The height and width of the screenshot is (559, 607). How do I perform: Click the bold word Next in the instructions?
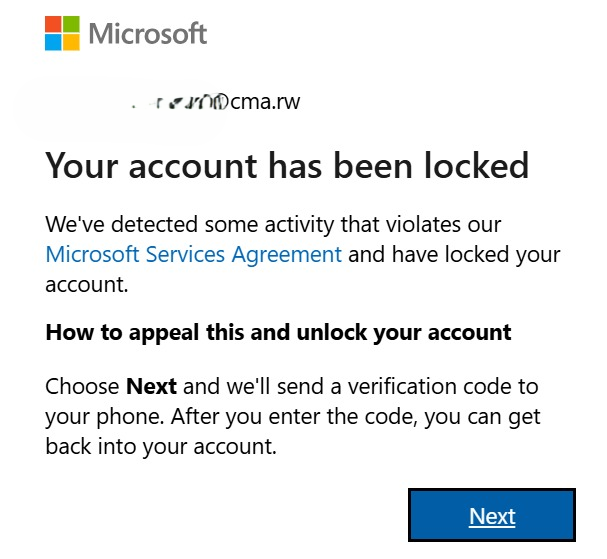pos(152,386)
